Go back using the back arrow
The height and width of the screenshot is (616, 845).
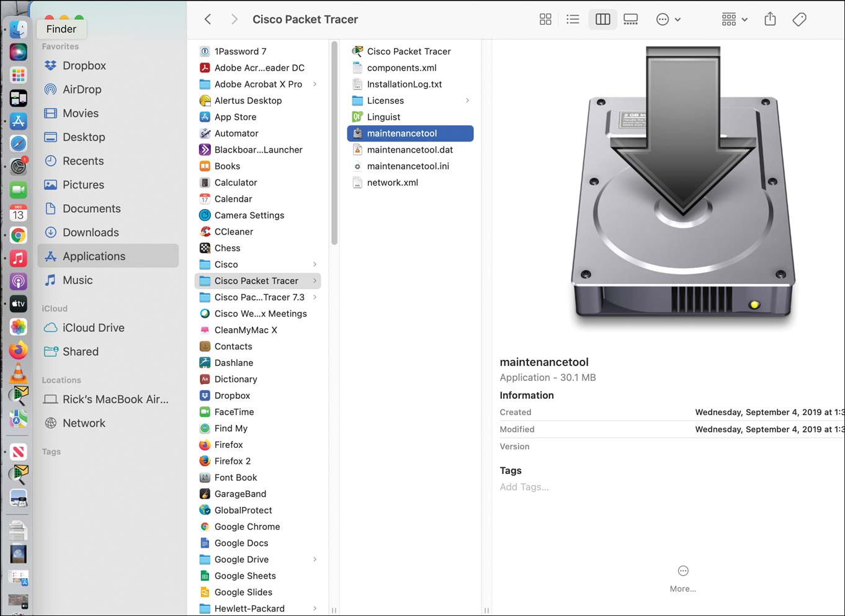(x=208, y=19)
